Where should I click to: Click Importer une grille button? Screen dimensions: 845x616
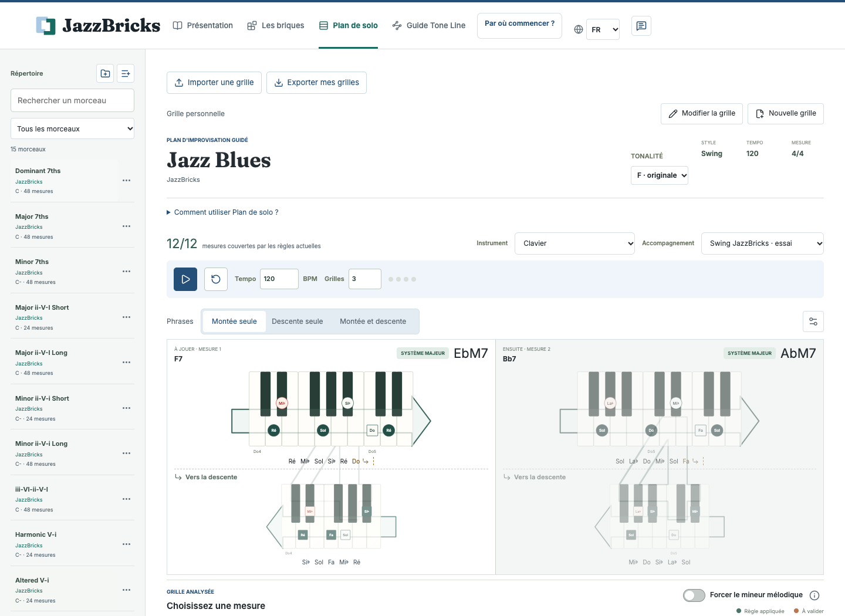coord(214,83)
